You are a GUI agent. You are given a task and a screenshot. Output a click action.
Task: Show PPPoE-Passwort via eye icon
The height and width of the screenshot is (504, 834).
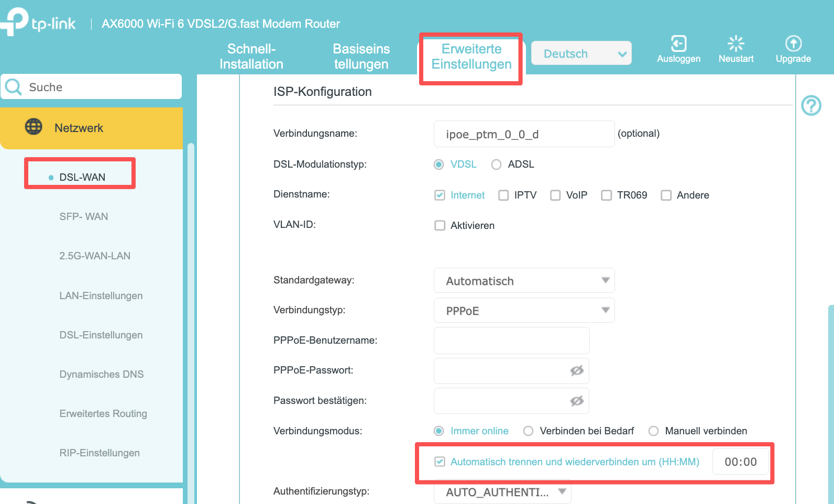click(577, 370)
